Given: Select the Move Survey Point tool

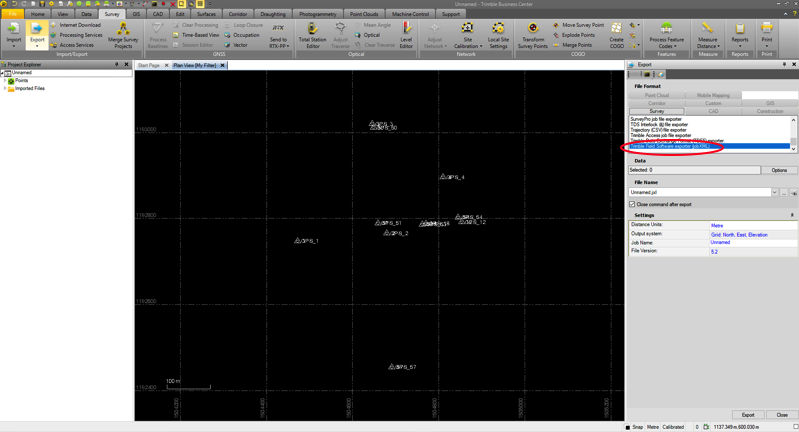Looking at the screenshot, I should [578, 25].
